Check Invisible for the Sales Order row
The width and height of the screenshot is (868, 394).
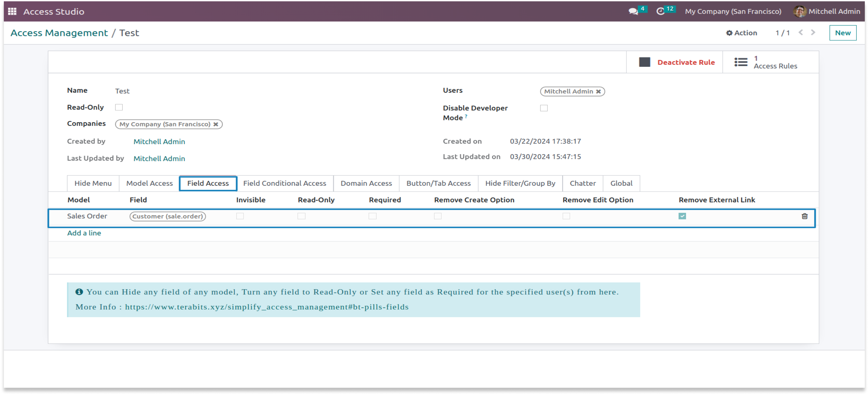click(240, 216)
